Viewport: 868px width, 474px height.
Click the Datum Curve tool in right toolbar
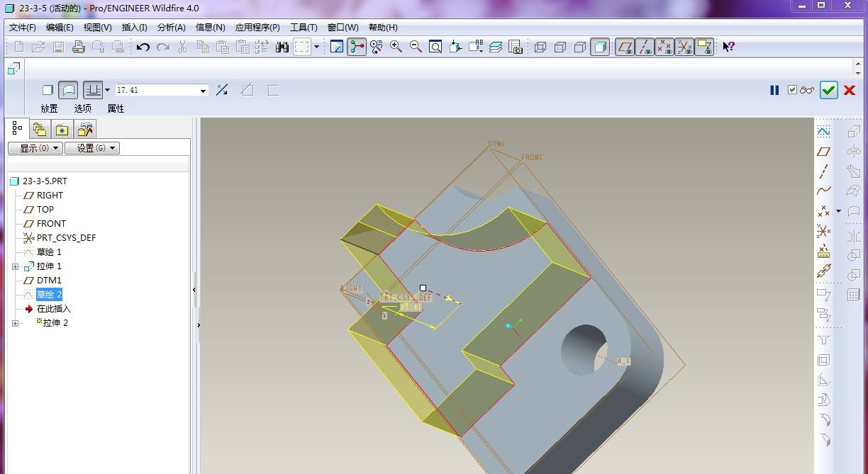point(823,191)
